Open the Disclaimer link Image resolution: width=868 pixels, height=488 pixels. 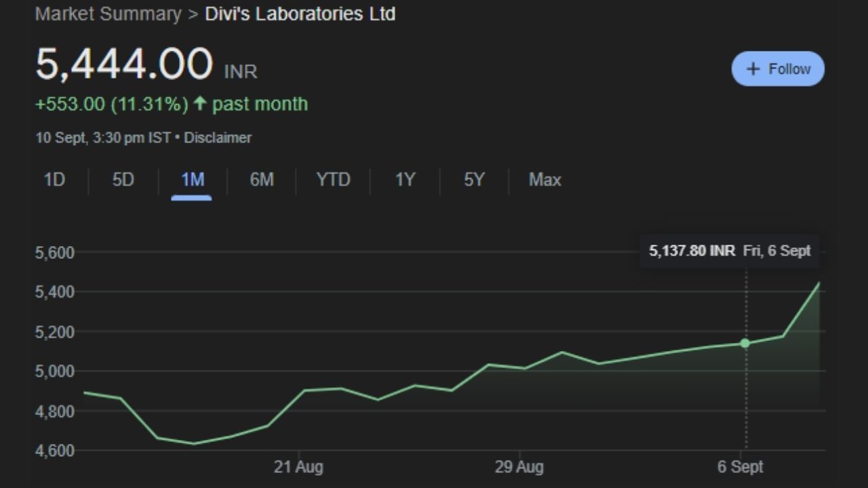pos(218,138)
